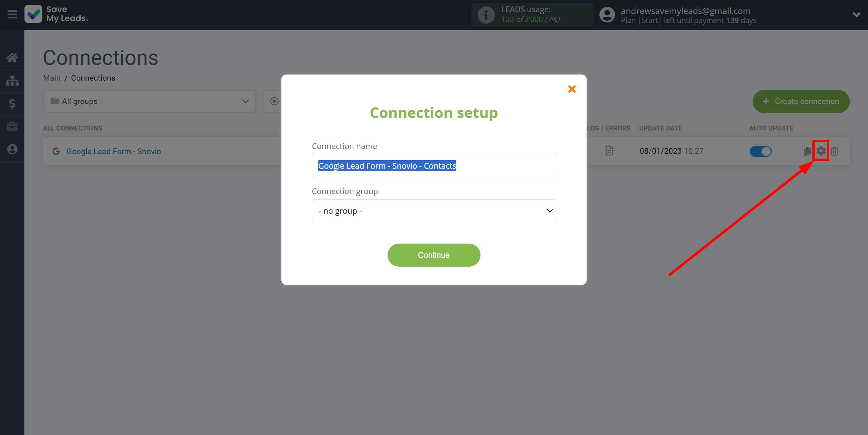Toggle the Auto Update switch for connection

click(x=760, y=151)
